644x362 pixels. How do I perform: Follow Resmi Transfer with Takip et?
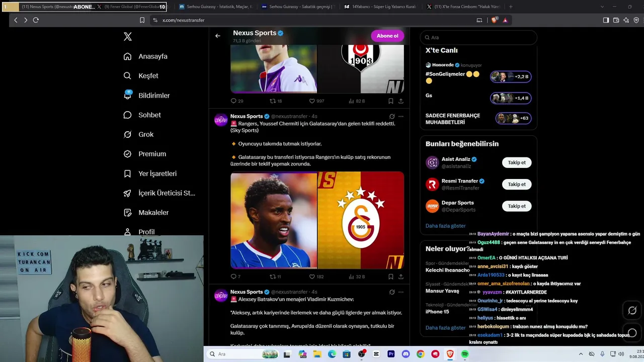(517, 184)
